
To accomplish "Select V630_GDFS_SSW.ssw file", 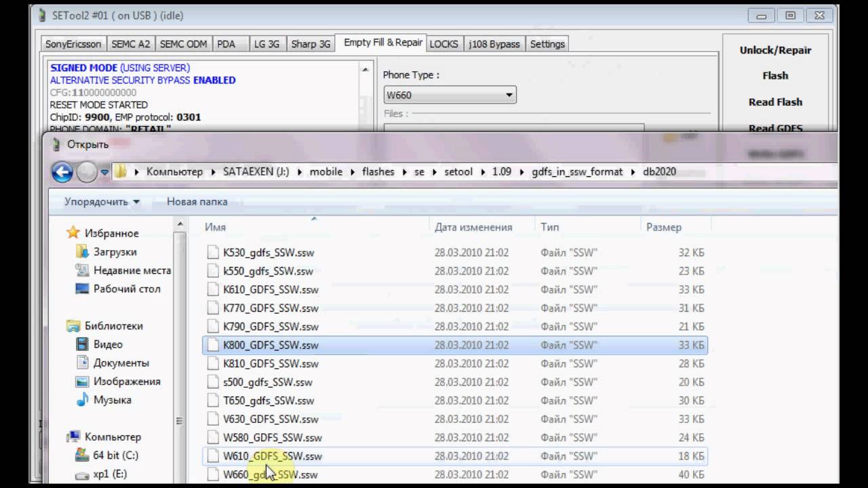I will coord(455,419).
